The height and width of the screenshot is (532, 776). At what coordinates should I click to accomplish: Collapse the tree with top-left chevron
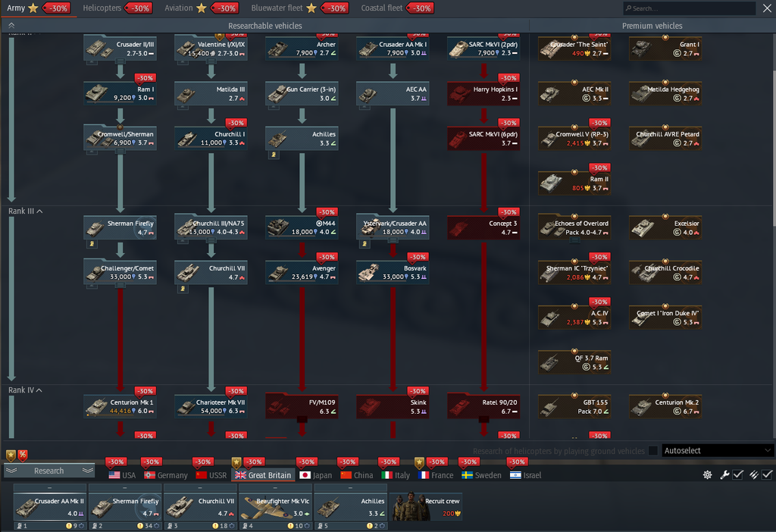[x=11, y=25]
